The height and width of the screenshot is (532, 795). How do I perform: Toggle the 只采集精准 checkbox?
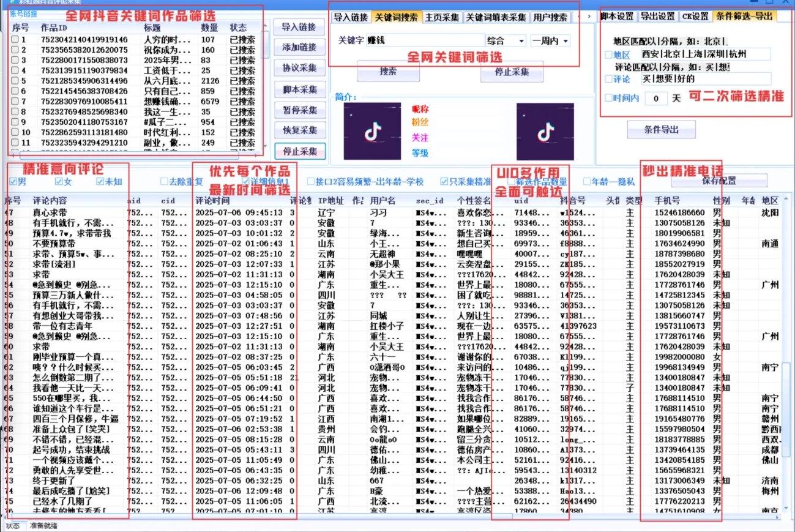coord(445,181)
